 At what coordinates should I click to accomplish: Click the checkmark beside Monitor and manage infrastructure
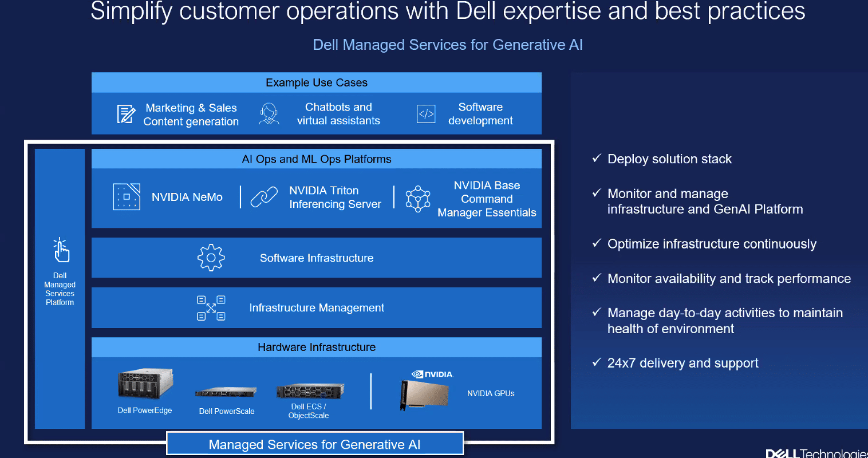tap(597, 193)
